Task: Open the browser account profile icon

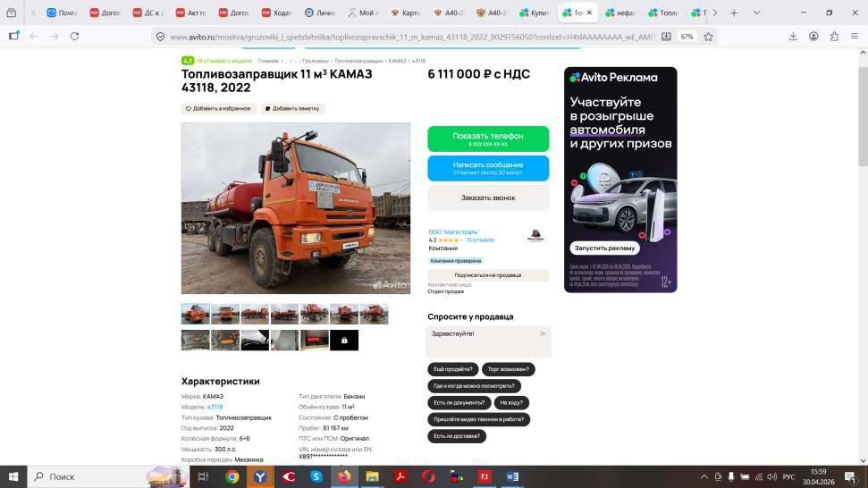Action: (813, 36)
